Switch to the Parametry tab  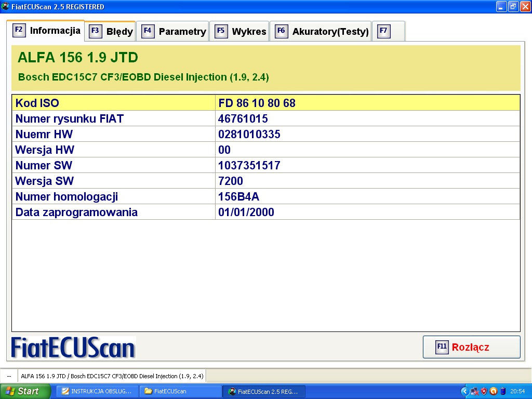point(173,31)
